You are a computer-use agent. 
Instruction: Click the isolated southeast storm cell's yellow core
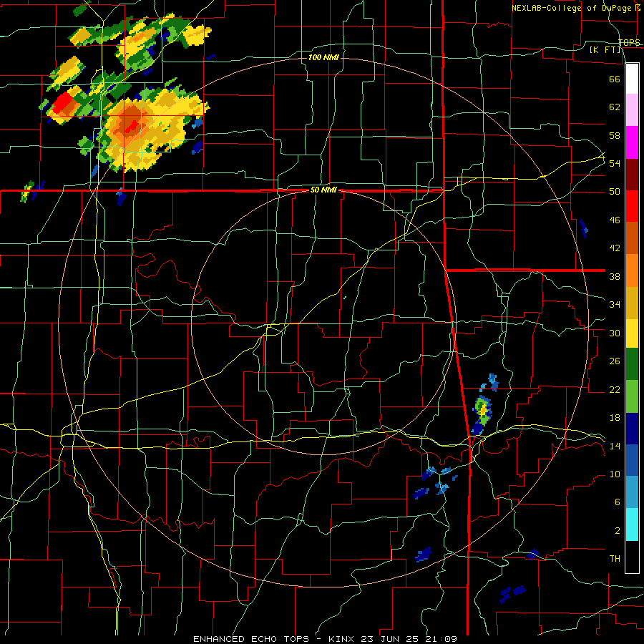(x=484, y=409)
